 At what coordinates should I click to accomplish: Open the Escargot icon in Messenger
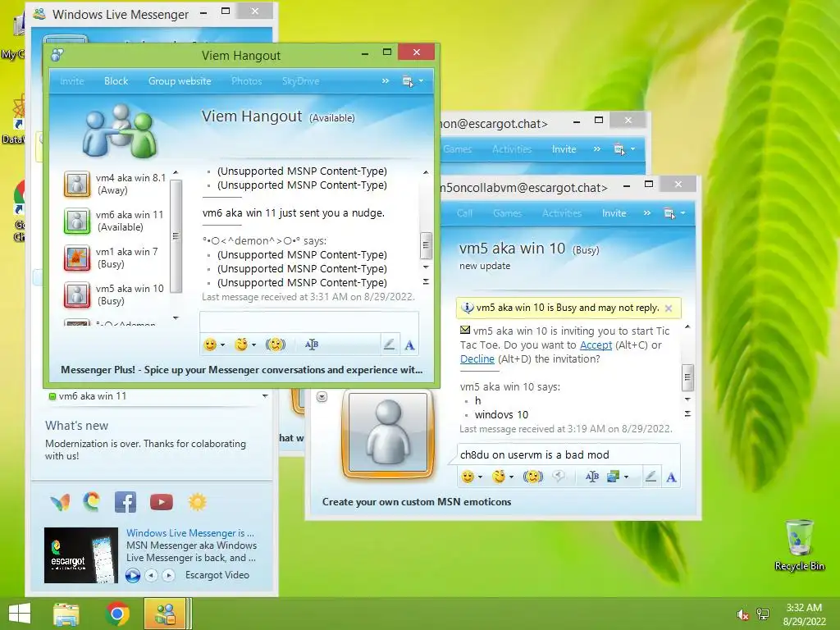coord(92,502)
